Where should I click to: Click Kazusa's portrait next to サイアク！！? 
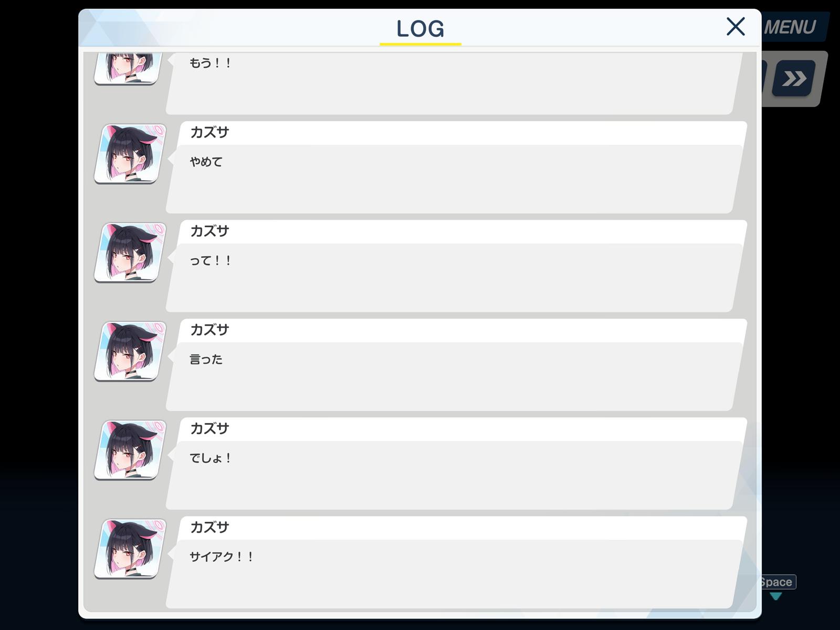[x=130, y=549]
